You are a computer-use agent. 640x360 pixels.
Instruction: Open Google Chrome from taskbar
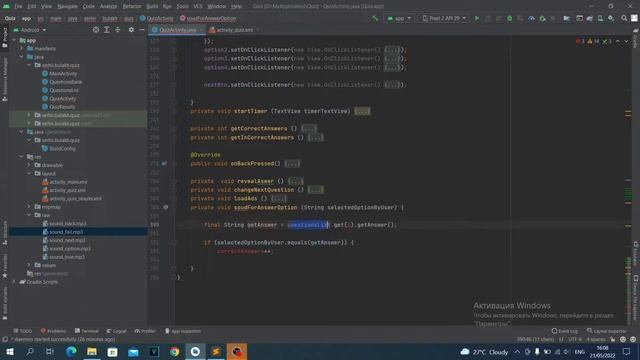tap(174, 352)
